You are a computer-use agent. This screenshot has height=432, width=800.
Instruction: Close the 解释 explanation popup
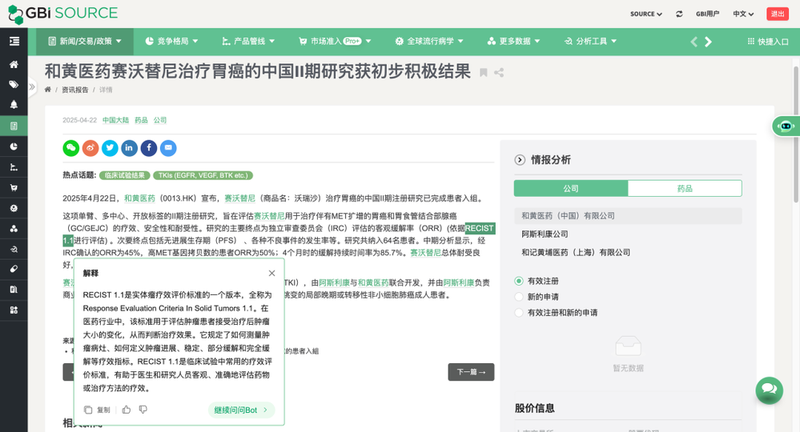pyautogui.click(x=271, y=273)
